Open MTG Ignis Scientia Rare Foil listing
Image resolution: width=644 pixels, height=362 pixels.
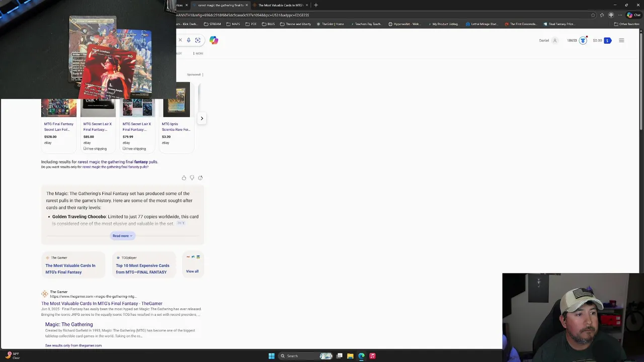coord(176,127)
